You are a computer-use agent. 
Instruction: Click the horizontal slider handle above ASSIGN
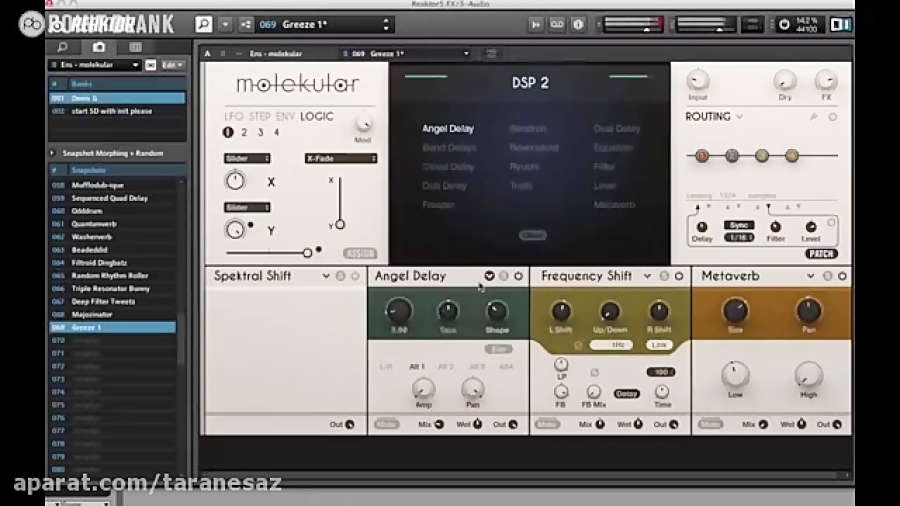tap(308, 252)
